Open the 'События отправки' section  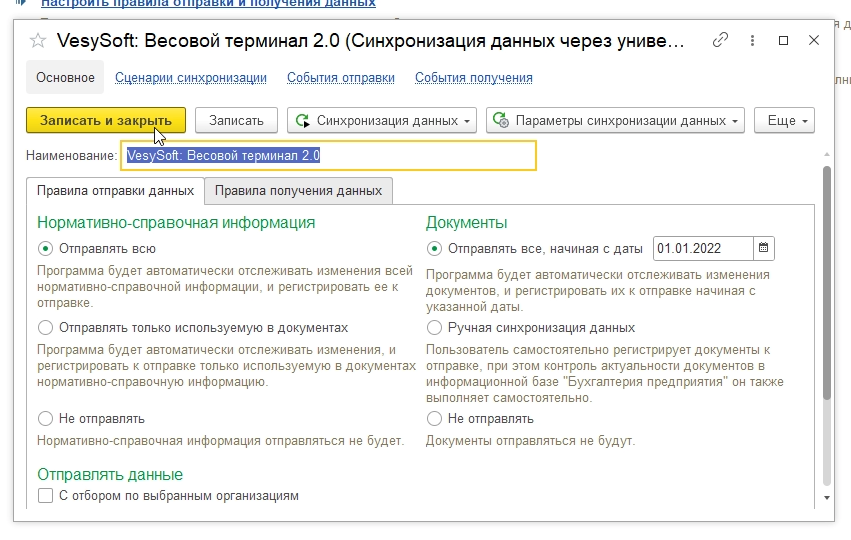340,78
